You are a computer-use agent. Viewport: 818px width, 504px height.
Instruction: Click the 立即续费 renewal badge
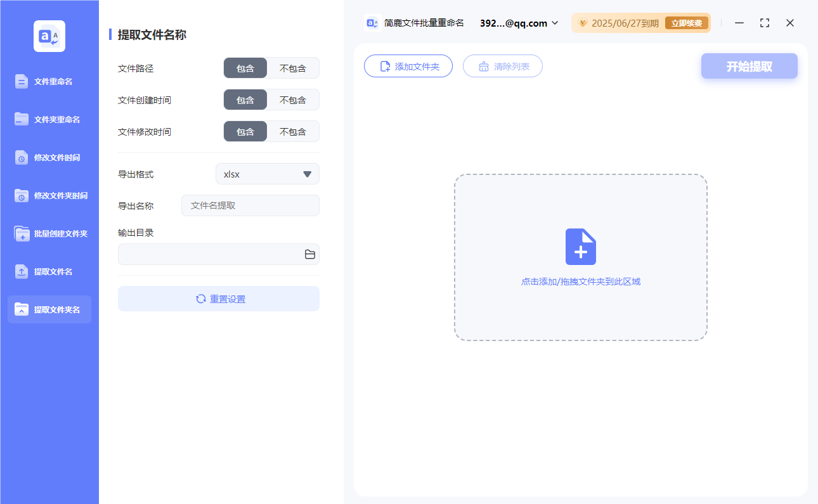pos(686,22)
